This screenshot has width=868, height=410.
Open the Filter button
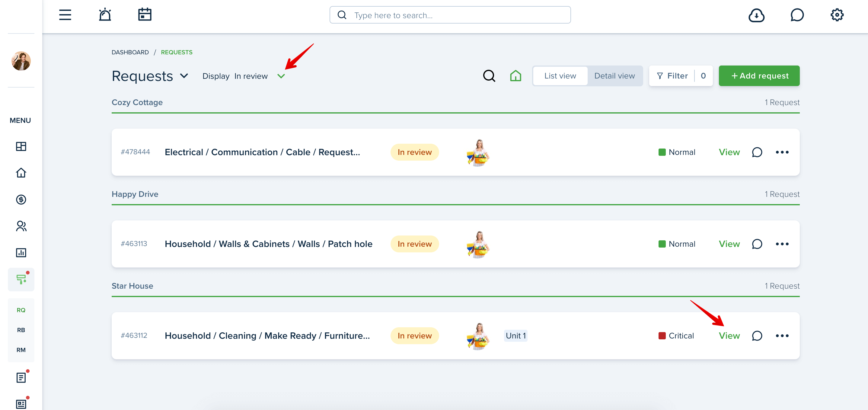click(x=681, y=76)
